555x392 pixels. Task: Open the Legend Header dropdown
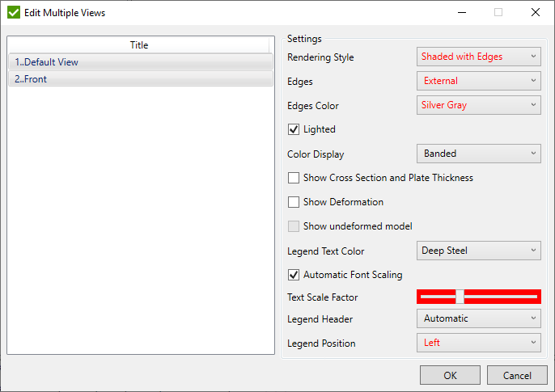coord(478,318)
